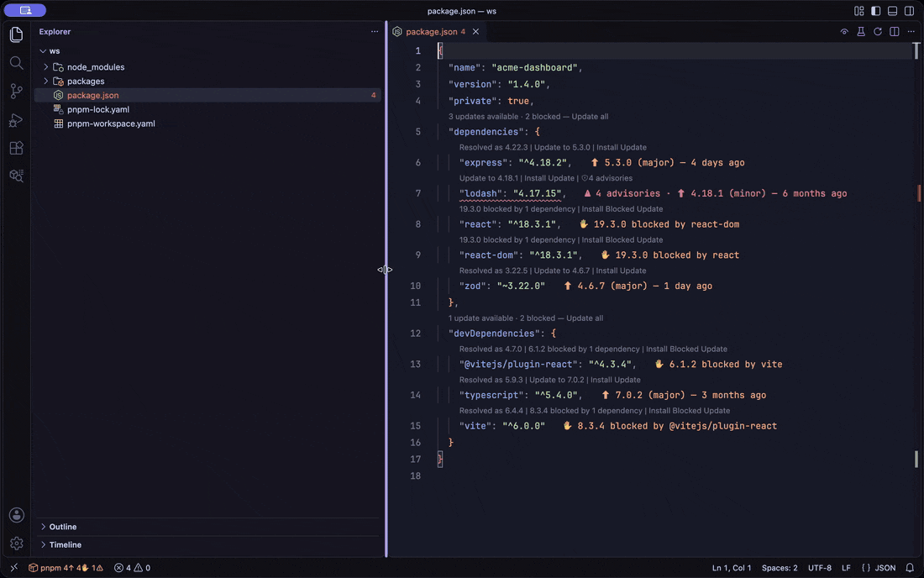Viewport: 924px width, 578px height.
Task: Expand the node_modules folder
Action: 46,67
